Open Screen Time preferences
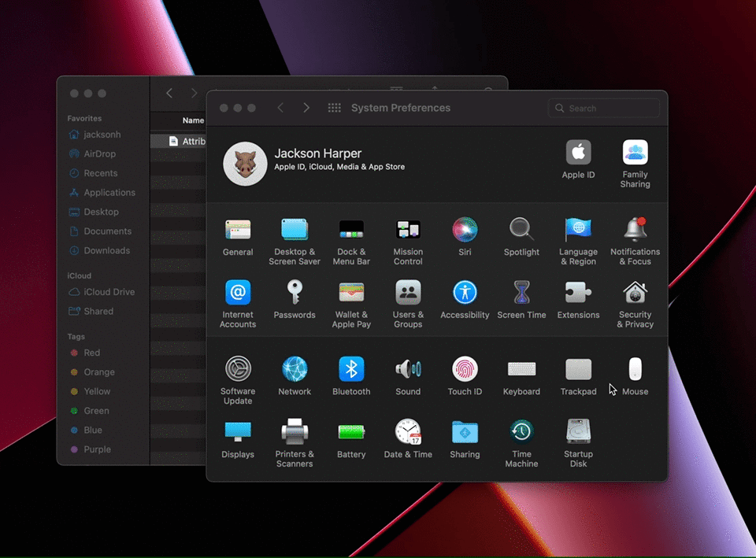Image resolution: width=756 pixels, height=558 pixels. click(x=521, y=300)
